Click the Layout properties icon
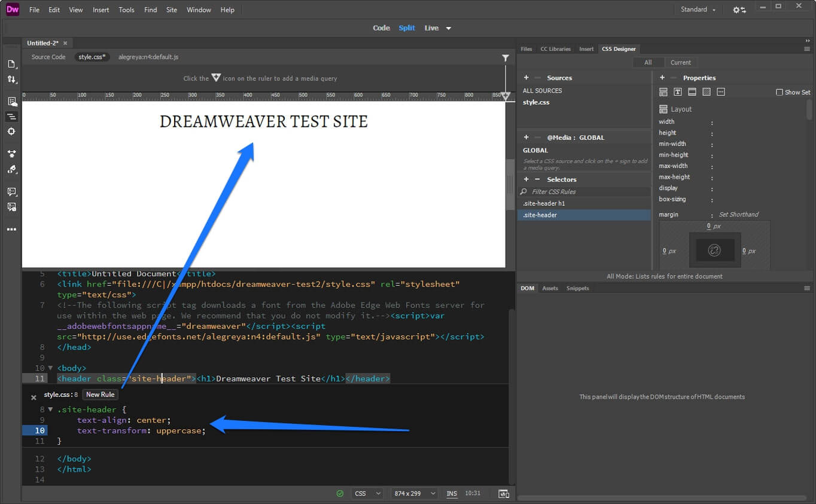The image size is (816, 504). [x=663, y=91]
